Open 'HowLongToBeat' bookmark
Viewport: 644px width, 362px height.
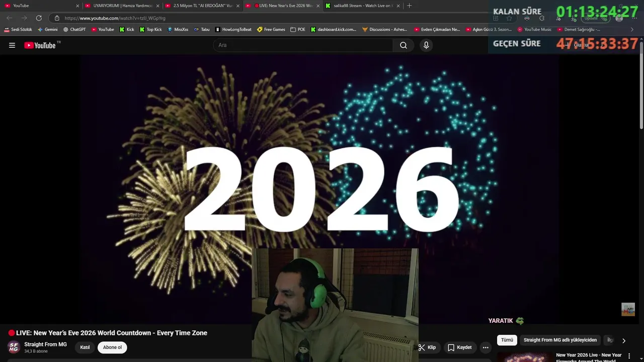point(233,30)
